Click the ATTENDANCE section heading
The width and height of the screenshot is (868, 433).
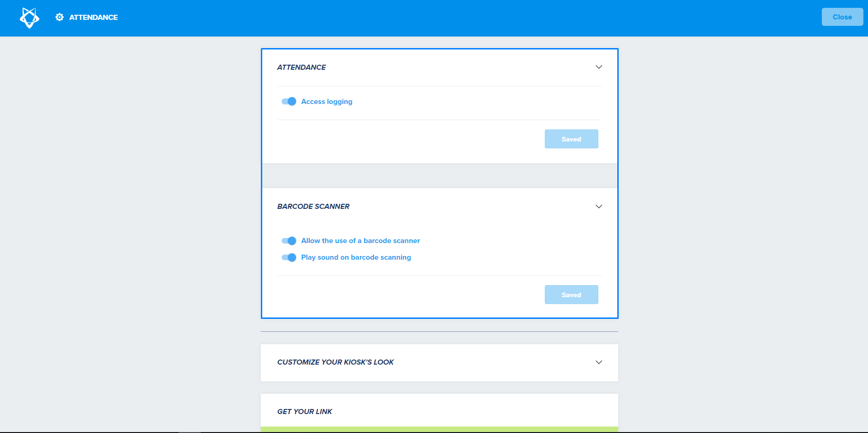coord(301,67)
